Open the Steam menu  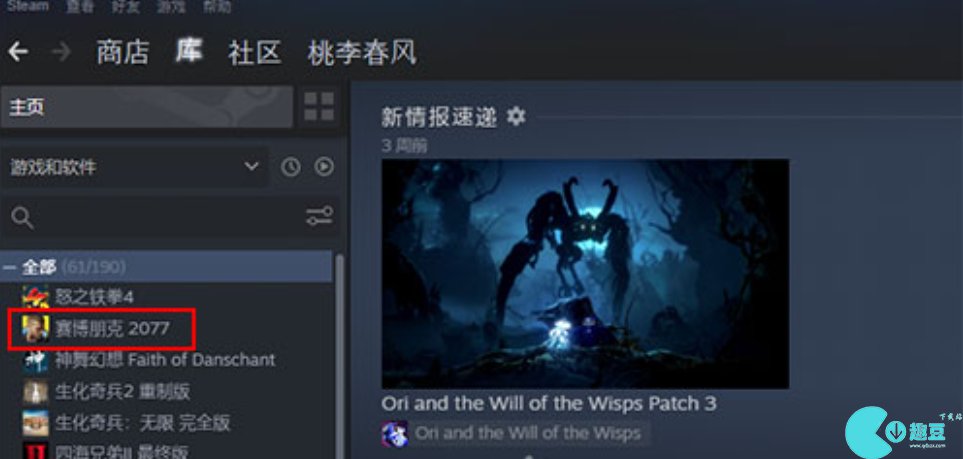27,6
